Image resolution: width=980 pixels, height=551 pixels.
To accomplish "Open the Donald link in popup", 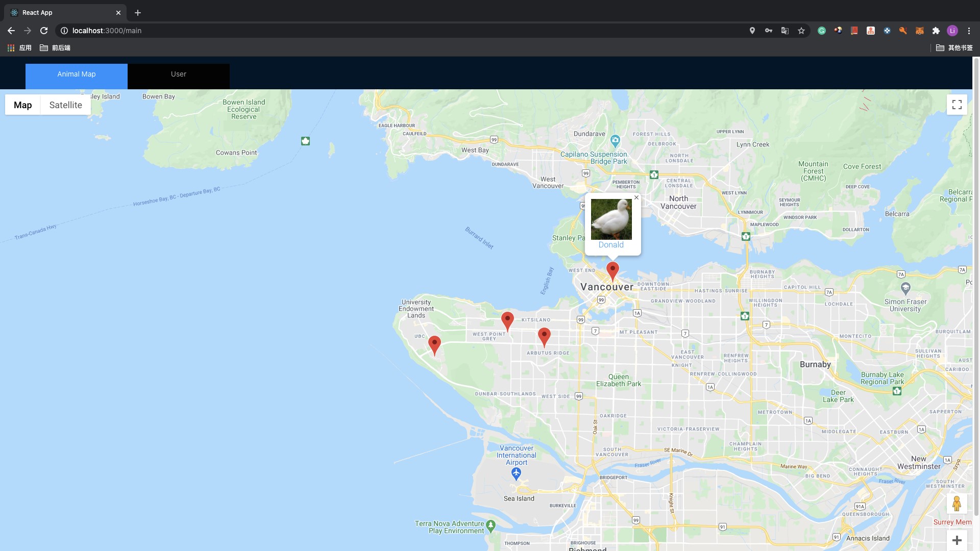I will 611,245.
